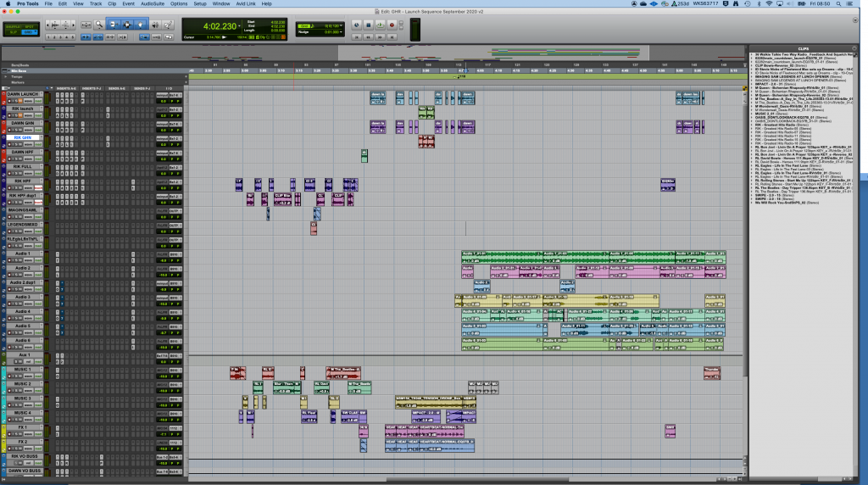Open the Setup menu
868x485 pixels.
tap(200, 3)
